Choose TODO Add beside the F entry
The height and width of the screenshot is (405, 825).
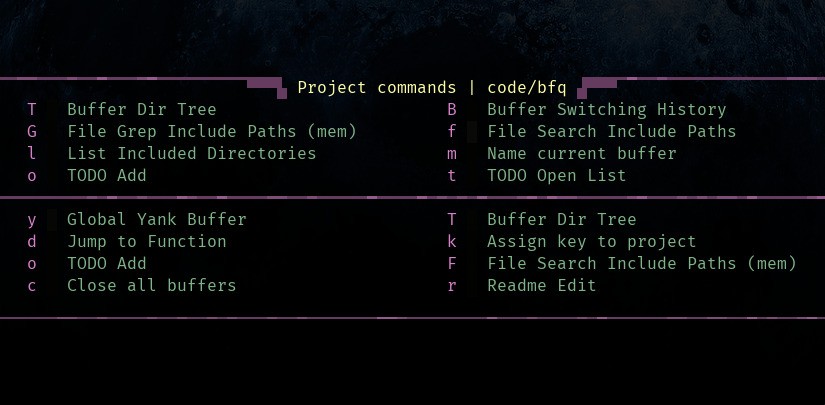[x=107, y=264]
